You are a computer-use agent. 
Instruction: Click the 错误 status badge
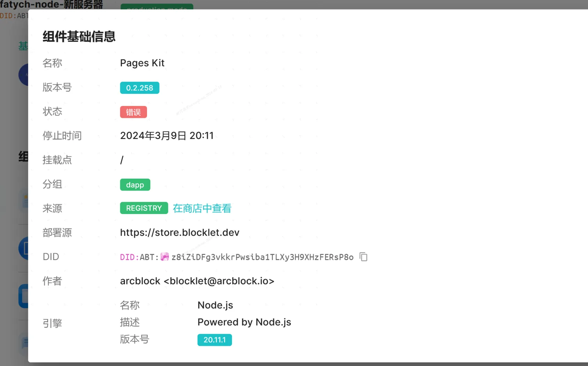pyautogui.click(x=133, y=112)
